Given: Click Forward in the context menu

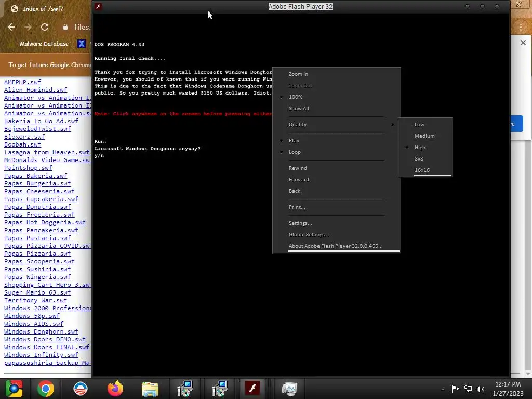Looking at the screenshot, I should (x=299, y=179).
